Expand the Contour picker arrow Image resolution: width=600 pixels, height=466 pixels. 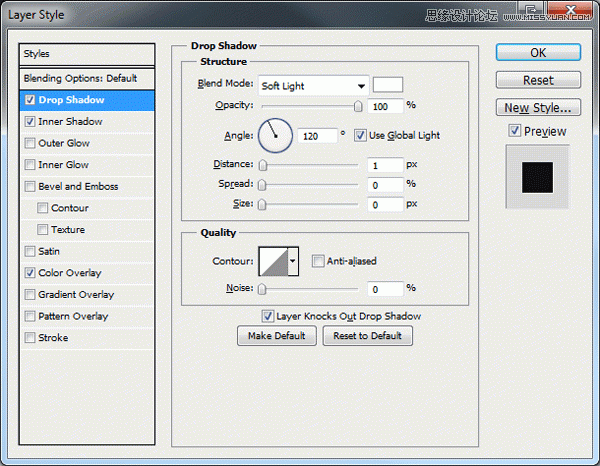293,262
